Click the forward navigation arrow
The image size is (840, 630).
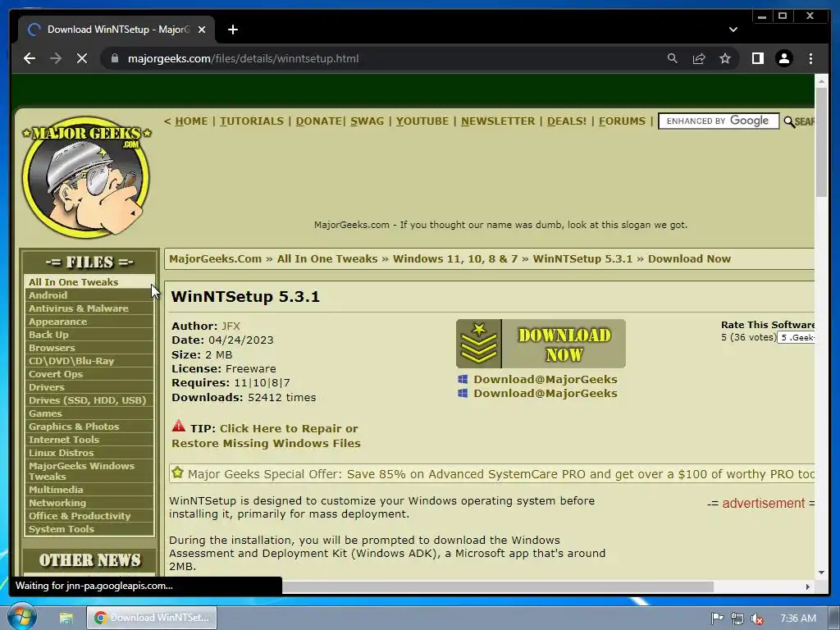(56, 58)
